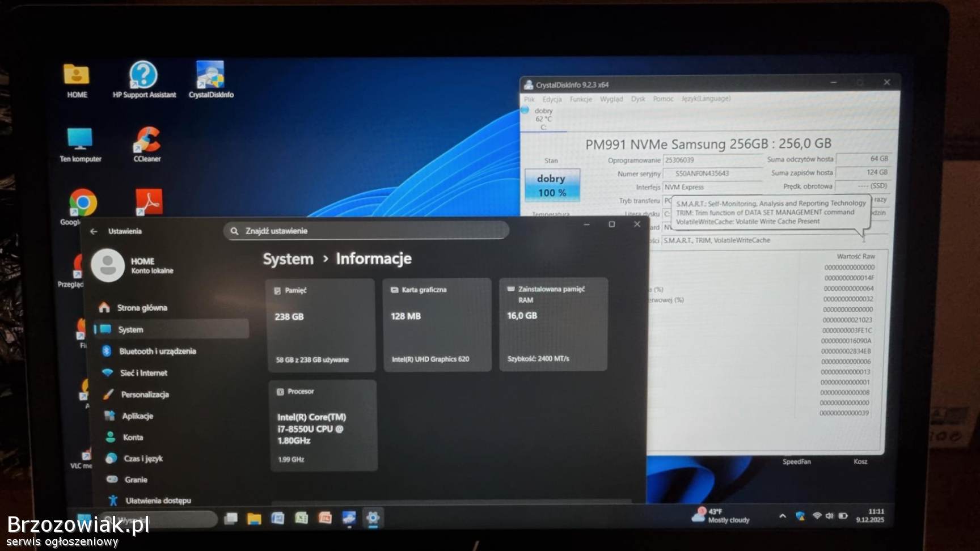Viewport: 980px width, 551px height.
Task: Go to Sieć i Internet settings
Action: tap(143, 373)
